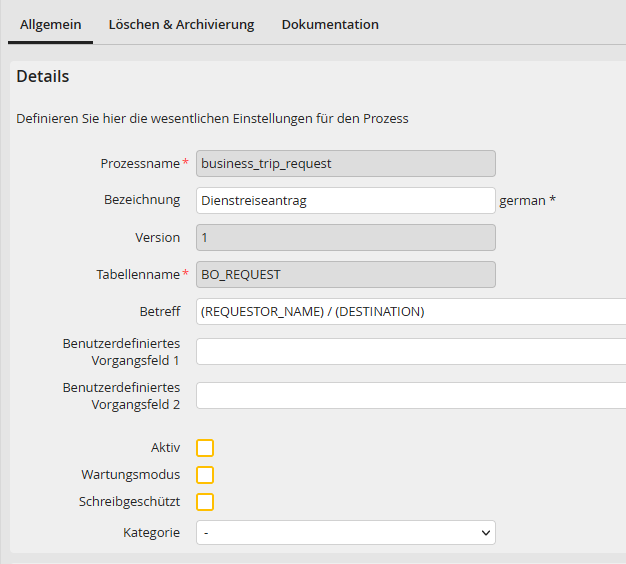Focus the Benutzerdefiniertes Vorgangsfeld 1 input
Screen dimensions: 626x564
[410, 351]
